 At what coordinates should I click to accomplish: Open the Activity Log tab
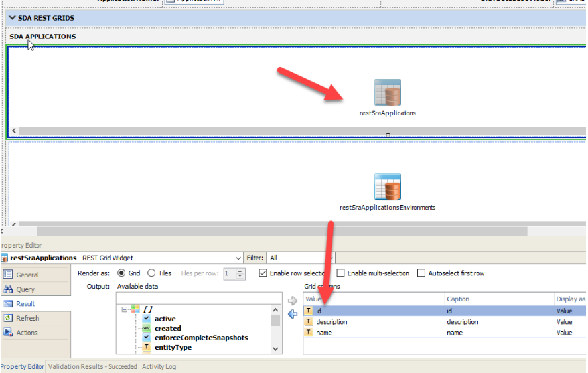coord(159,366)
